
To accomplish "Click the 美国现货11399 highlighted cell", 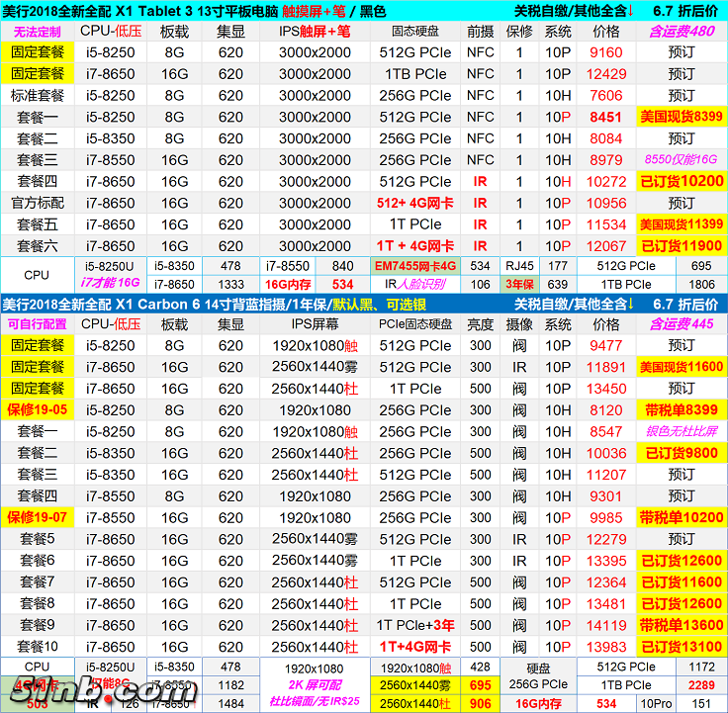I will point(681,224).
